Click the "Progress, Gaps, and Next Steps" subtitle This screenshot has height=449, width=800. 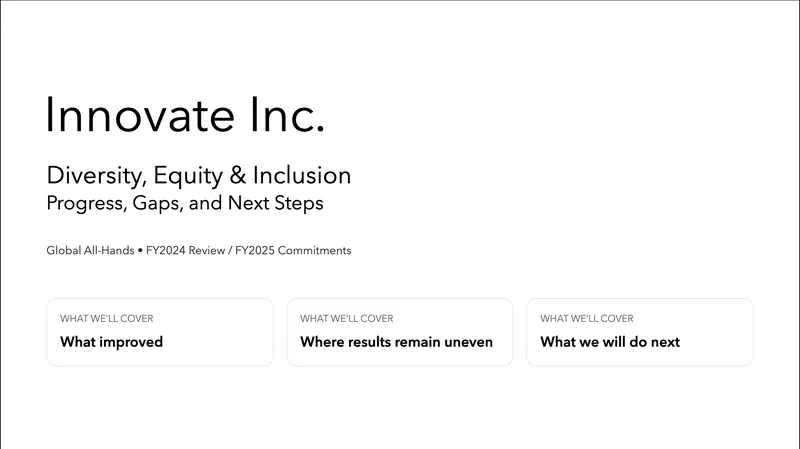tap(185, 203)
